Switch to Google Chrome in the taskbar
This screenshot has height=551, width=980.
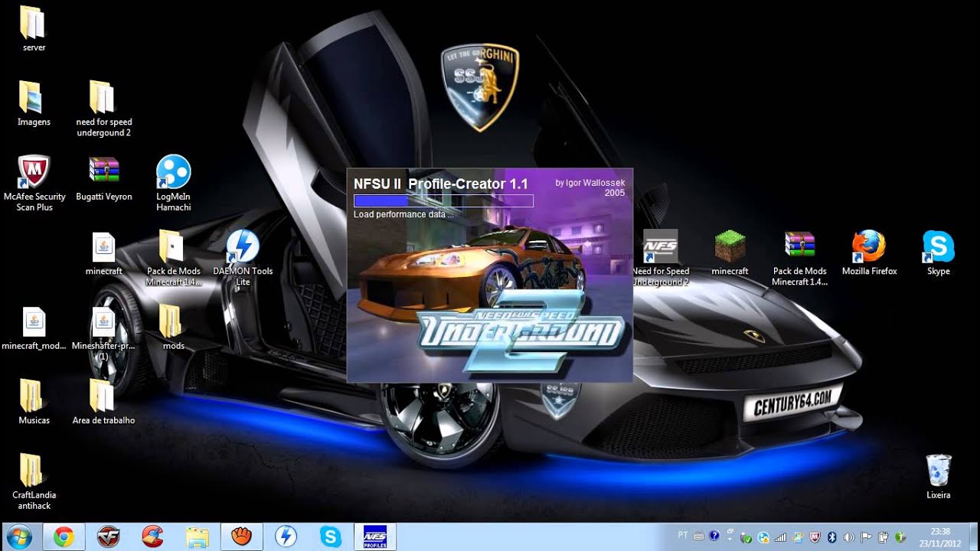click(64, 536)
